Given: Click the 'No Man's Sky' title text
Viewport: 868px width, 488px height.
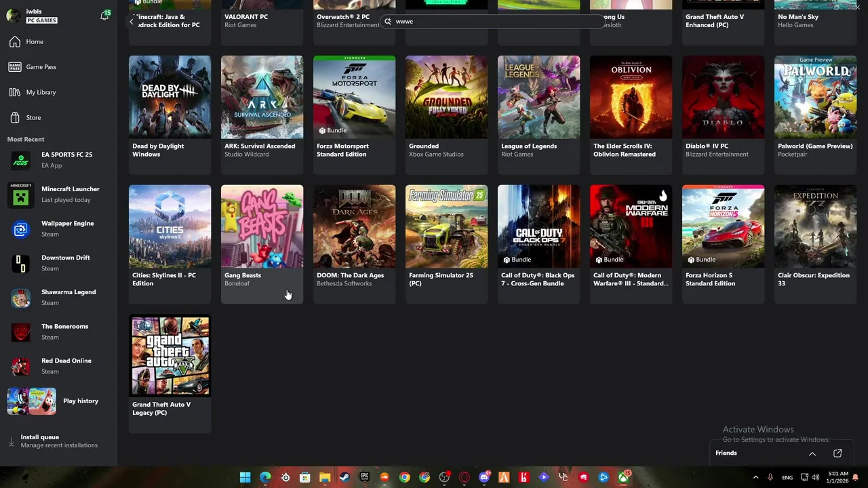Looking at the screenshot, I should pyautogui.click(x=798, y=17).
